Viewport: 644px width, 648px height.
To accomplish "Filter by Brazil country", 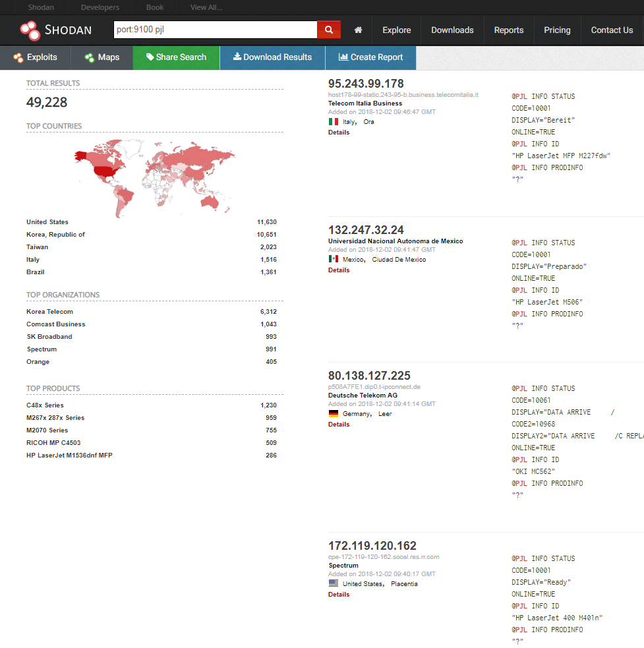I will coord(35,272).
